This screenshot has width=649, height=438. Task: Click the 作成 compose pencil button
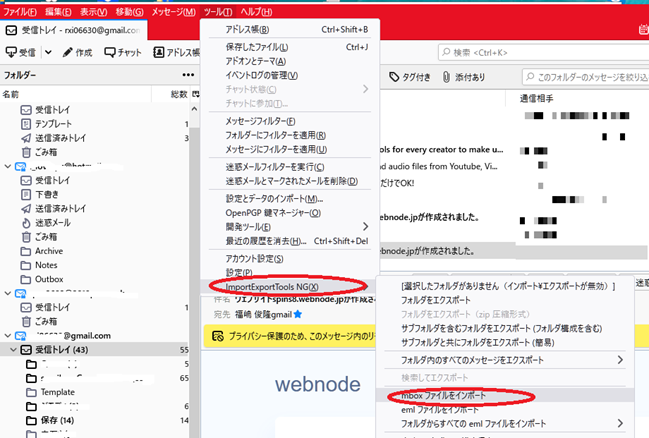(x=77, y=52)
